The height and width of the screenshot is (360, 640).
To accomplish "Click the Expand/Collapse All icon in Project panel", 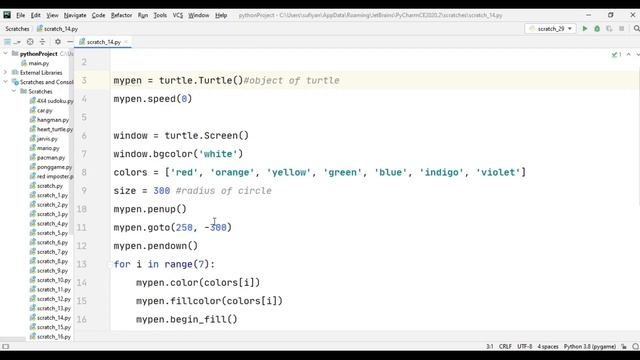I will (x=42, y=42).
